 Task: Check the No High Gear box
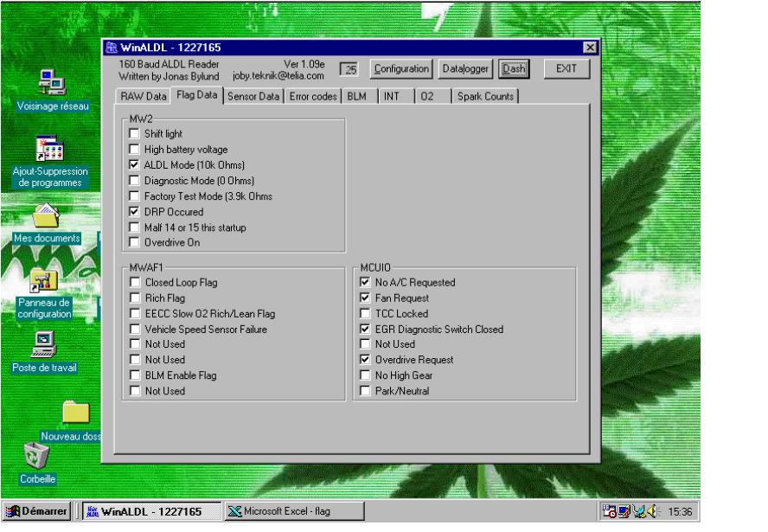click(365, 375)
